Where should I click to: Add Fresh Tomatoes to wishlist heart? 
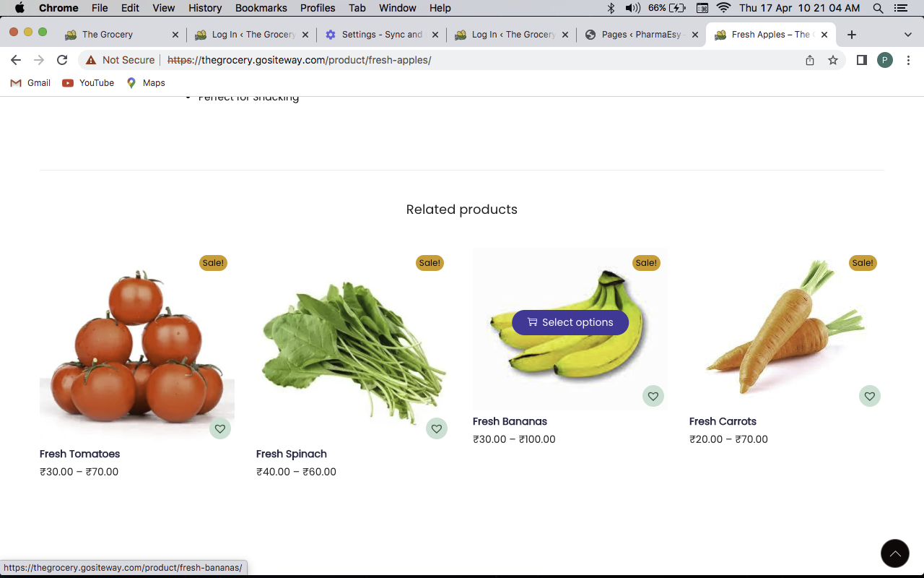220,428
